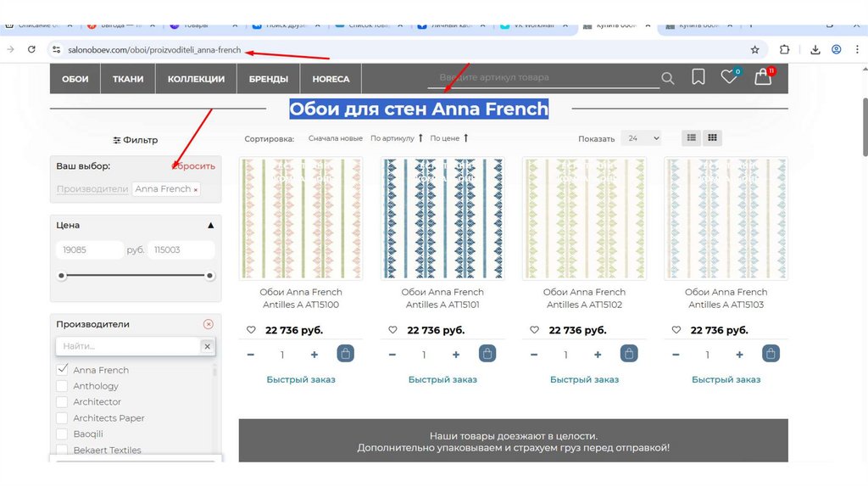The height and width of the screenshot is (487, 868).
Task: Add AT15101 wallpaper to favorites heart
Action: 393,330
